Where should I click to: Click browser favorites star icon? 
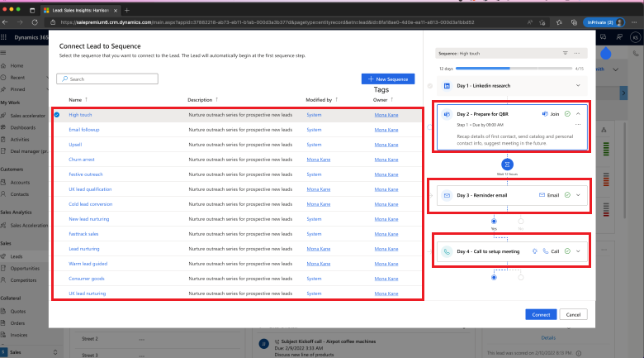pyautogui.click(x=559, y=22)
